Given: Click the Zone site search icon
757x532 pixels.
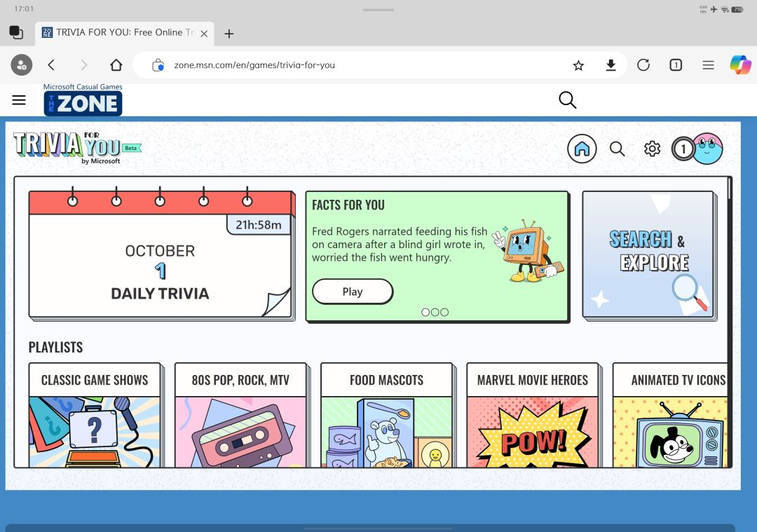Looking at the screenshot, I should coord(567,100).
